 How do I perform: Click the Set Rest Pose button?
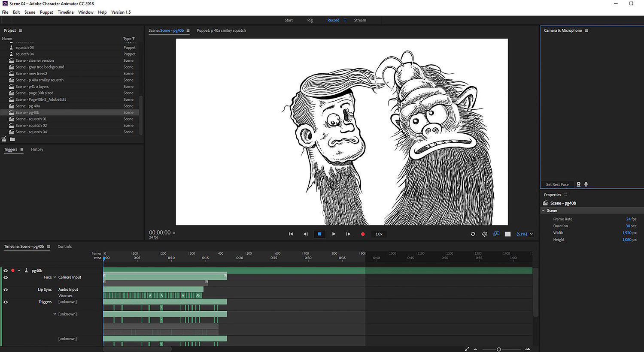(557, 184)
